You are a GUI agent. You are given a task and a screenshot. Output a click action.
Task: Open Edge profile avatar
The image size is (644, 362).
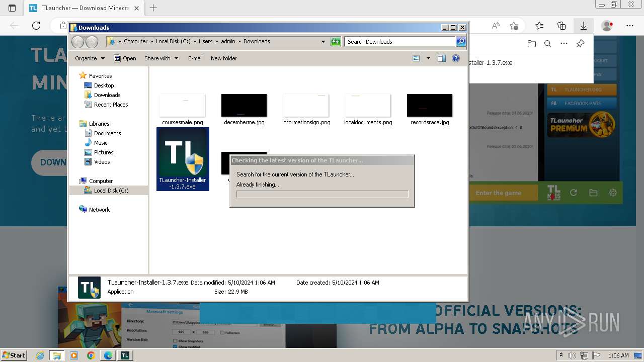(x=607, y=26)
